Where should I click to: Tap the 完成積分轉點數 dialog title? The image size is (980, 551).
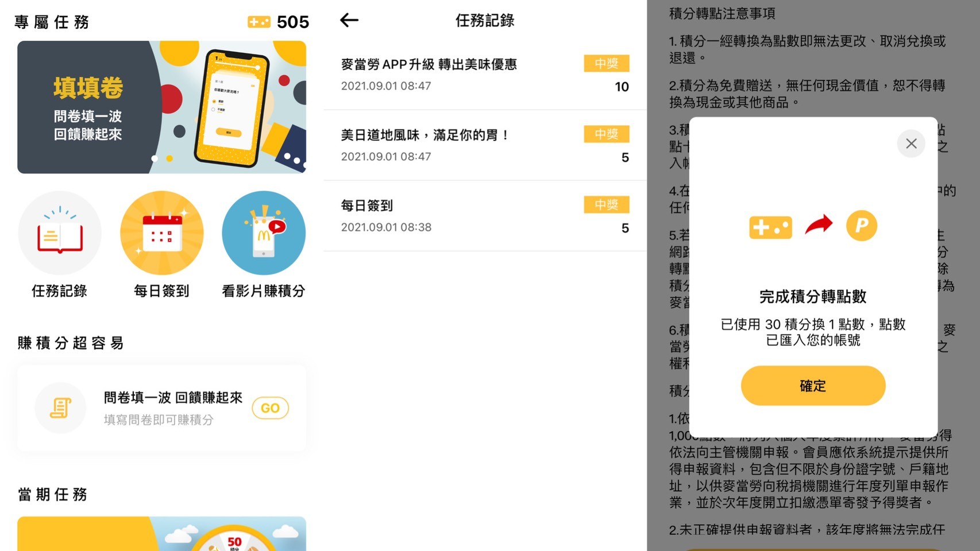click(x=813, y=297)
